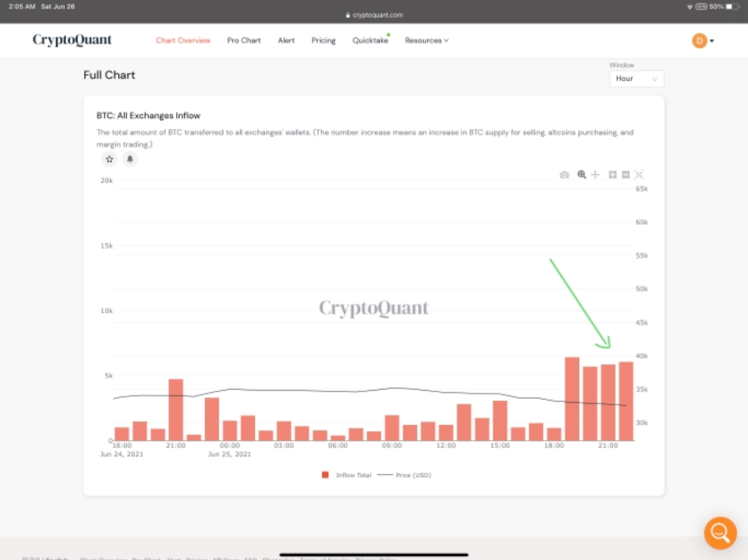Open the Alert section
The height and width of the screenshot is (560, 748).
pyautogui.click(x=286, y=40)
